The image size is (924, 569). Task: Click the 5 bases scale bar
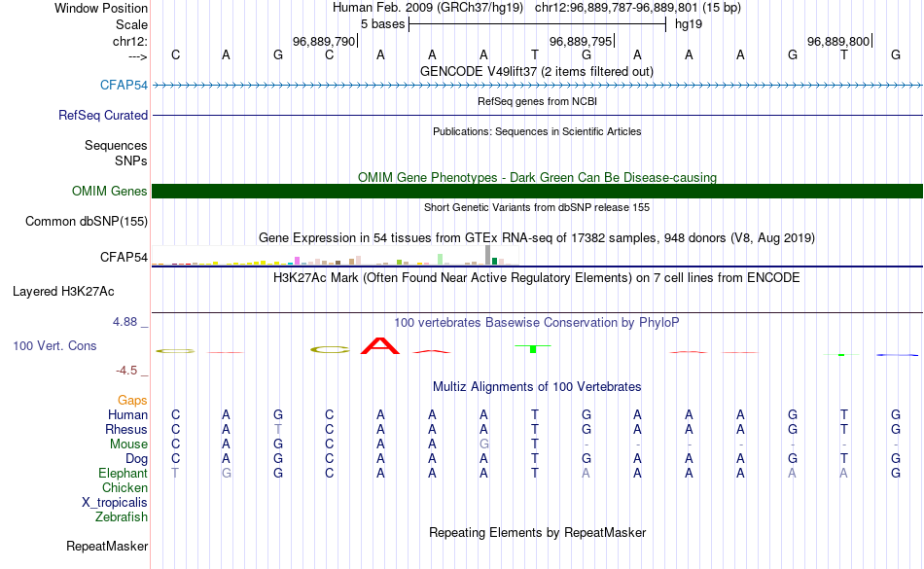(538, 24)
